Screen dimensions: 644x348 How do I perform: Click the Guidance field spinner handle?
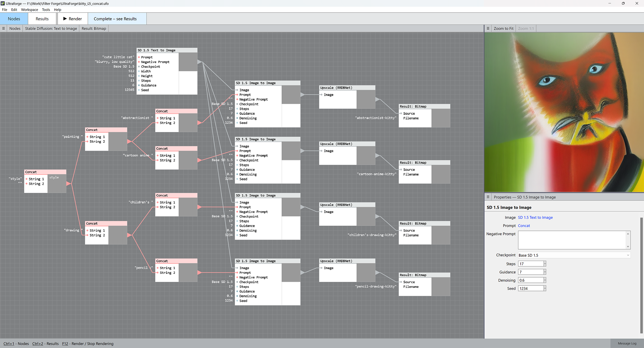[545, 272]
